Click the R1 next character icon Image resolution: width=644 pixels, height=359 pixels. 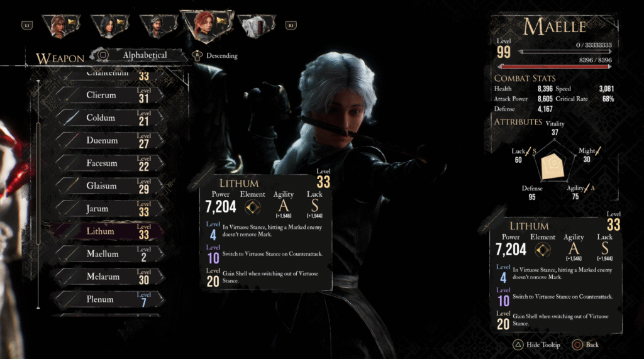pyautogui.click(x=291, y=26)
